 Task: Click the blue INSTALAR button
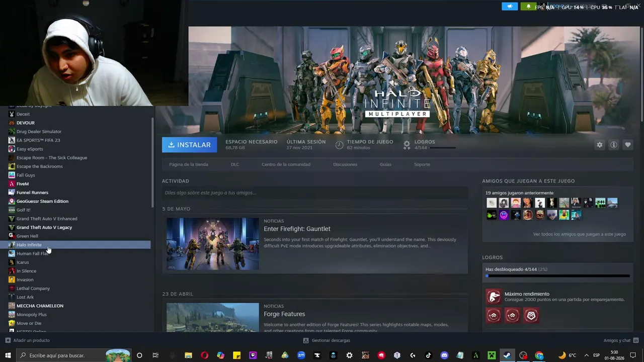pyautogui.click(x=189, y=145)
